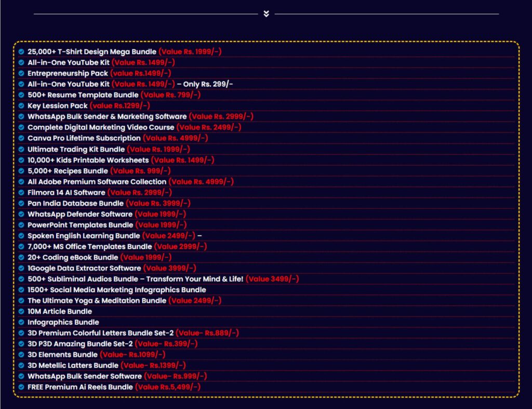Click checkmark icon beside Canva Pro Lifetime Subscription
Image resolution: width=532 pixels, height=409 pixels.
(21, 138)
